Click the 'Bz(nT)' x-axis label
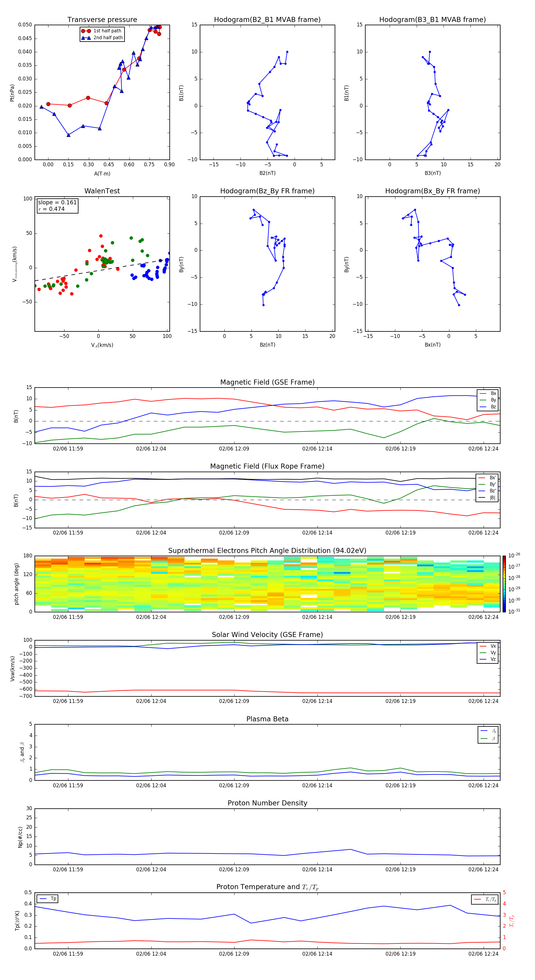Screen dimensions: 535x980 click(267, 345)
